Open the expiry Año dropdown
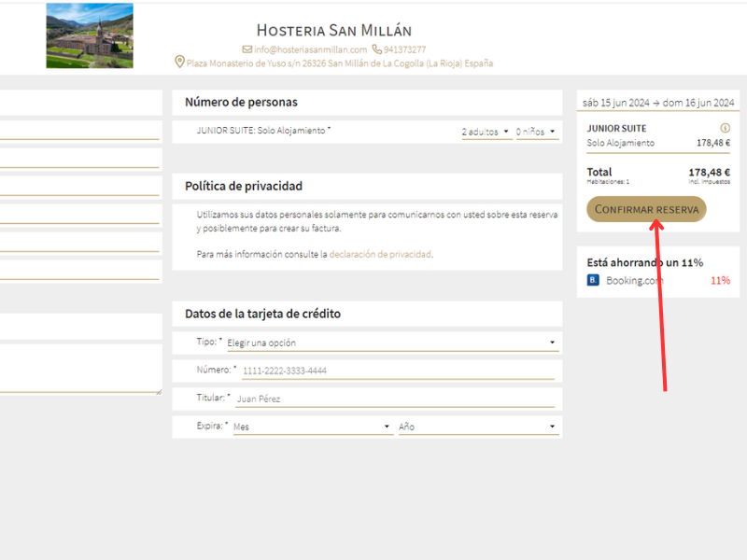 (x=478, y=427)
